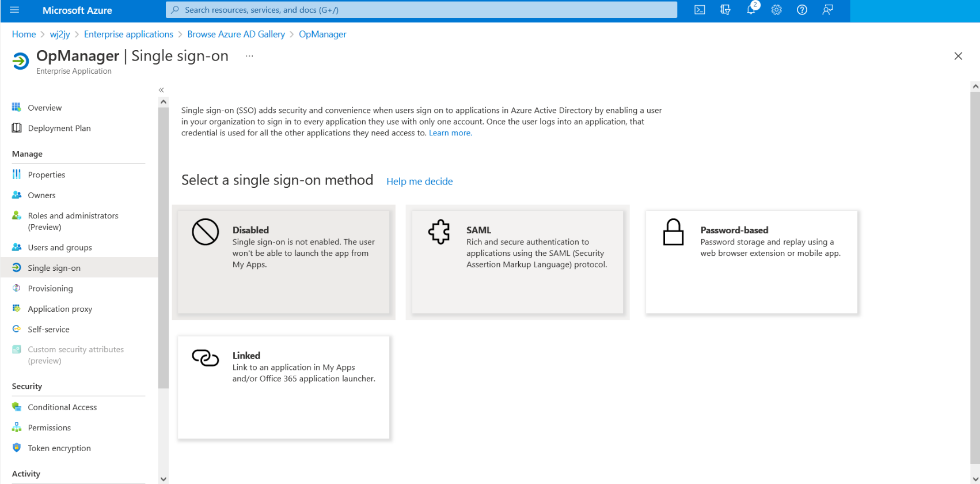Navigate to Enterprise applications breadcrumb
The width and height of the screenshot is (980, 484).
coord(128,34)
